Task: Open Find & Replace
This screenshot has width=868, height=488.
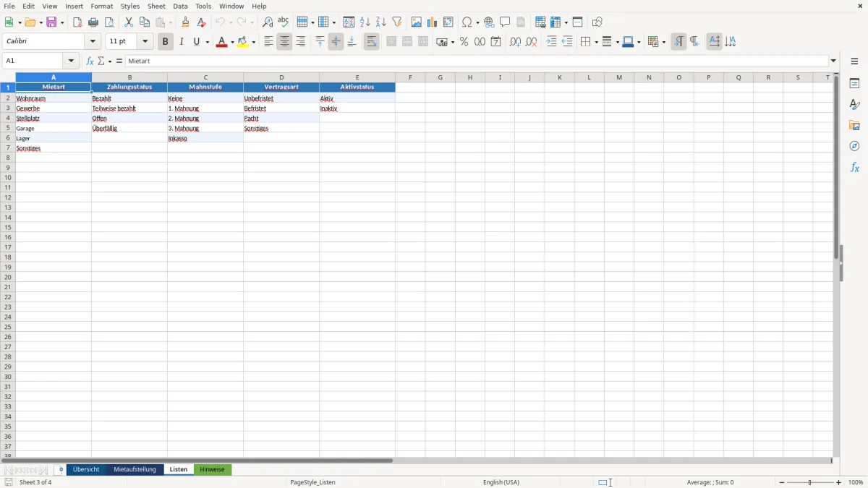Action: [x=268, y=22]
